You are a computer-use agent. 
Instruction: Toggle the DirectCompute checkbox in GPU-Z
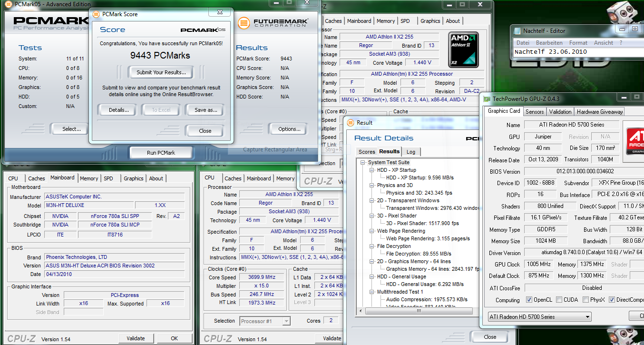[x=611, y=300]
